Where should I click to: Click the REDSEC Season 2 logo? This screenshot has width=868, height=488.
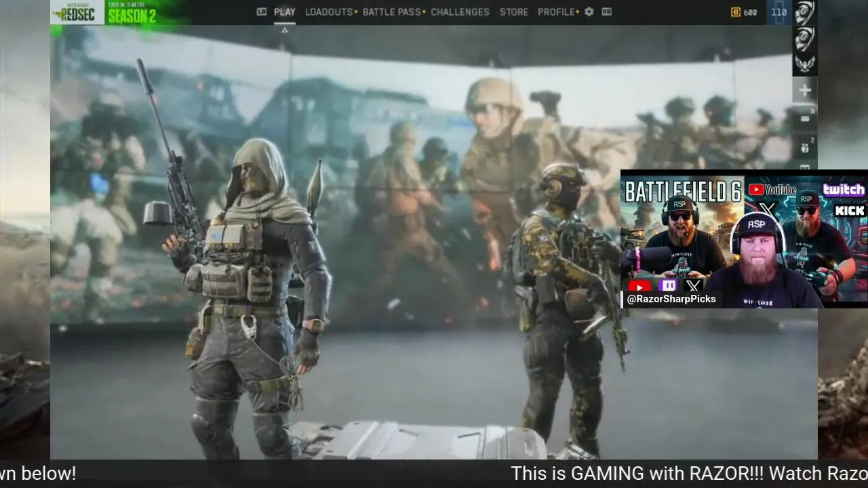[x=104, y=12]
